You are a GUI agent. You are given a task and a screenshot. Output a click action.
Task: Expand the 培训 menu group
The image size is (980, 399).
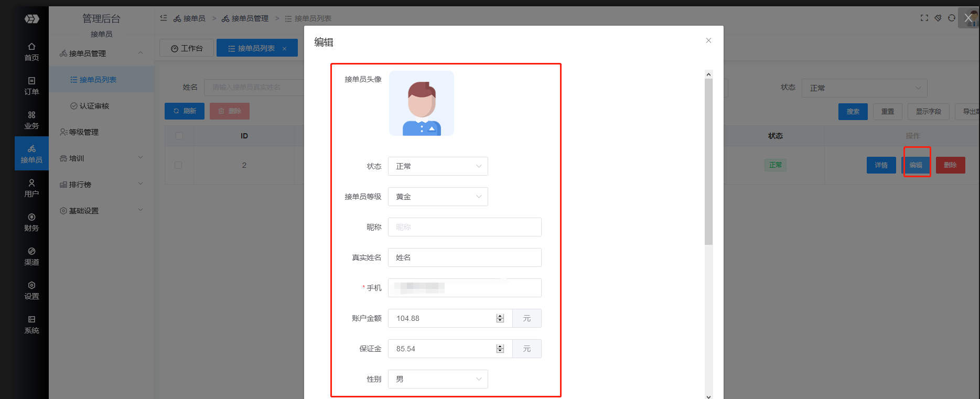tap(101, 158)
